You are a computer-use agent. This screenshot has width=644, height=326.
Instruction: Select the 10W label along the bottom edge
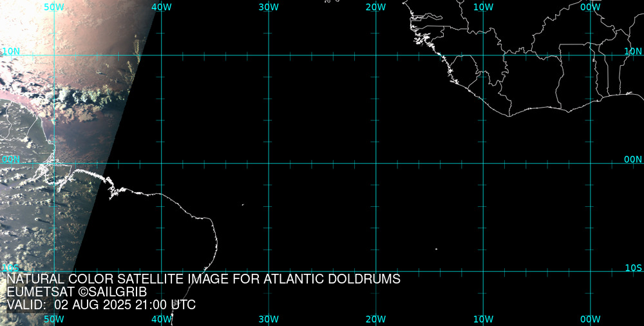click(x=483, y=319)
